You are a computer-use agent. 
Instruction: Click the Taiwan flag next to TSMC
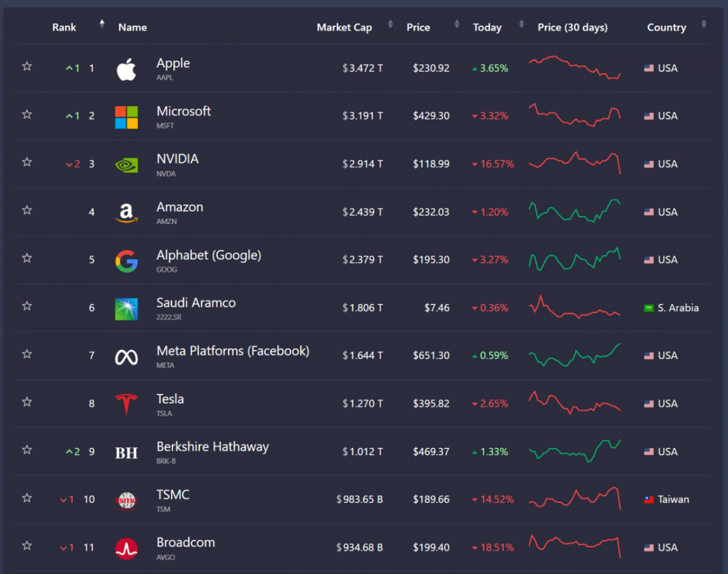click(649, 500)
